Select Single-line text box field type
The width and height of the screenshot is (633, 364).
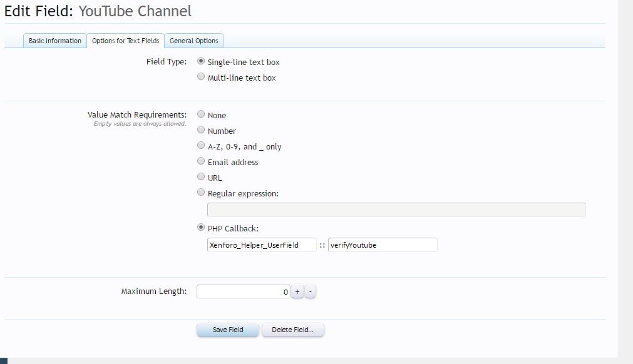(201, 61)
